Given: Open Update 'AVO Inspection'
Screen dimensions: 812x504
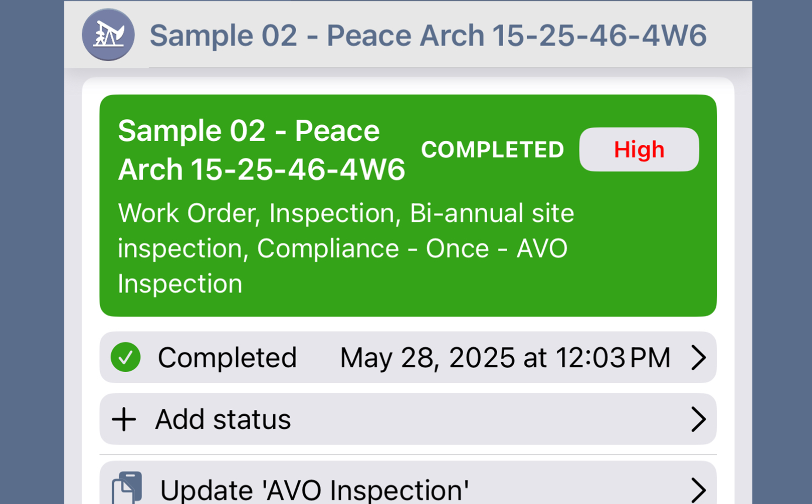Looking at the screenshot, I should tap(315, 487).
